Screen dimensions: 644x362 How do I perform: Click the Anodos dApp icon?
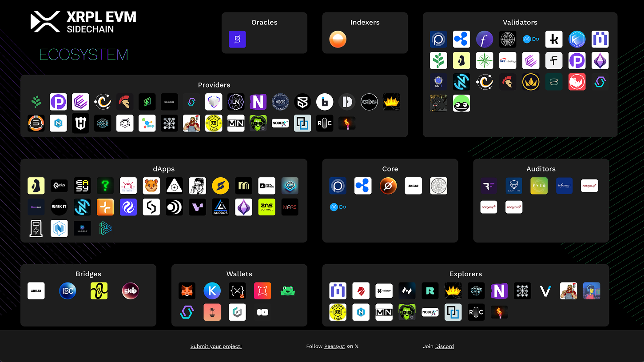point(220,207)
